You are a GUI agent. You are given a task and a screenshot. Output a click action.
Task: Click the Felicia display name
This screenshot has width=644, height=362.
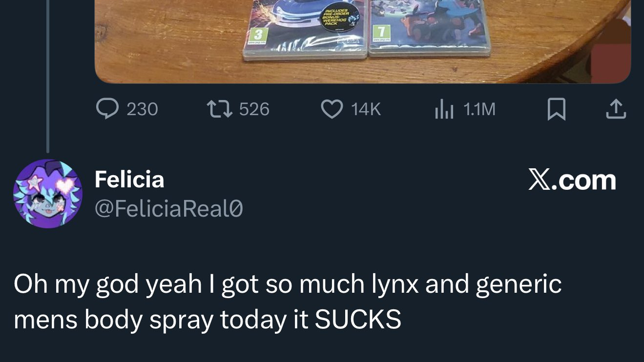[129, 179]
